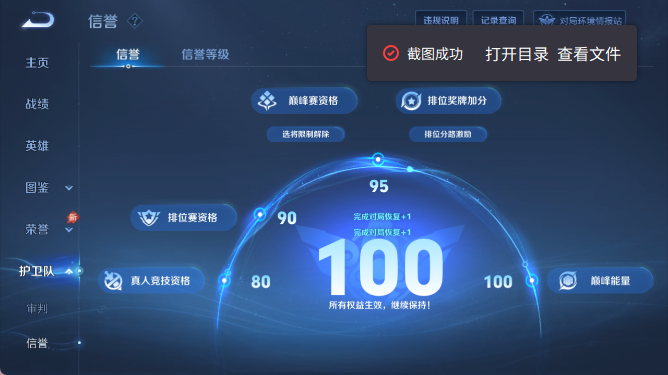Open 审判 under 护卫队

(37, 308)
